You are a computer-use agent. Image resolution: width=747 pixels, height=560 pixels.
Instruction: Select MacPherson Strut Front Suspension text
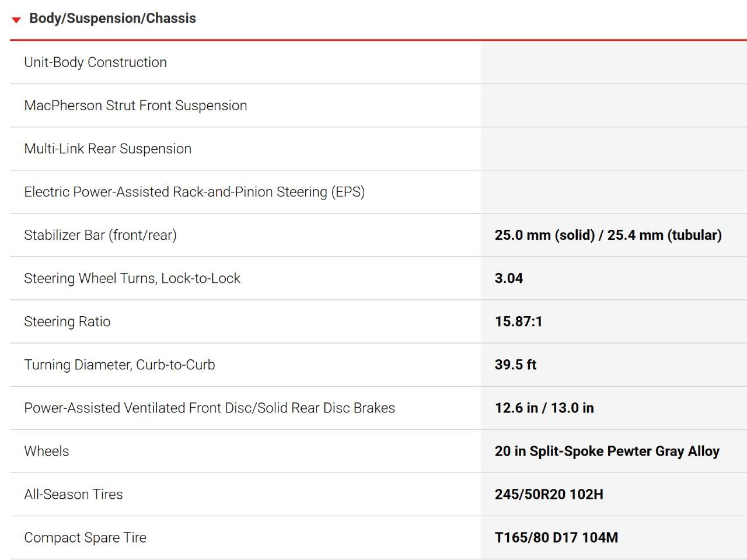pos(135,106)
